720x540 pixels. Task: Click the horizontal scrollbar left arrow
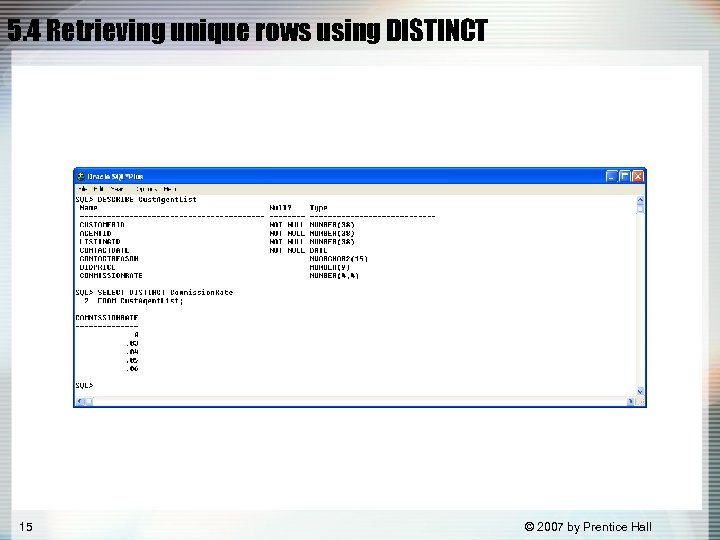[80, 401]
